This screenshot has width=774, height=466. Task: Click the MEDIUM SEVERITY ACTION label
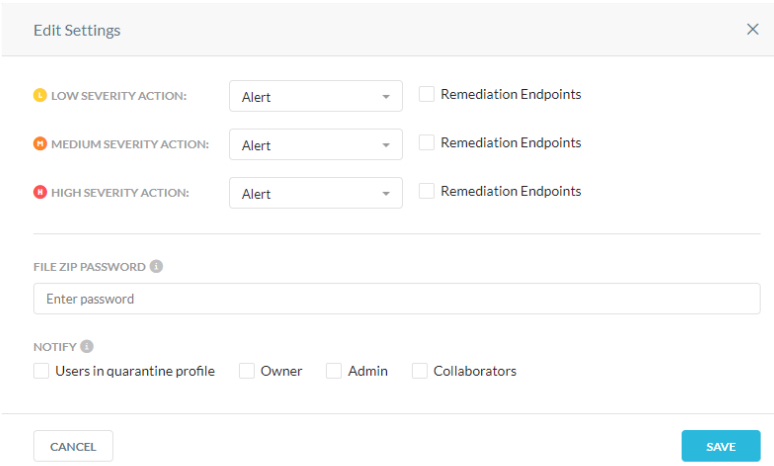130,144
